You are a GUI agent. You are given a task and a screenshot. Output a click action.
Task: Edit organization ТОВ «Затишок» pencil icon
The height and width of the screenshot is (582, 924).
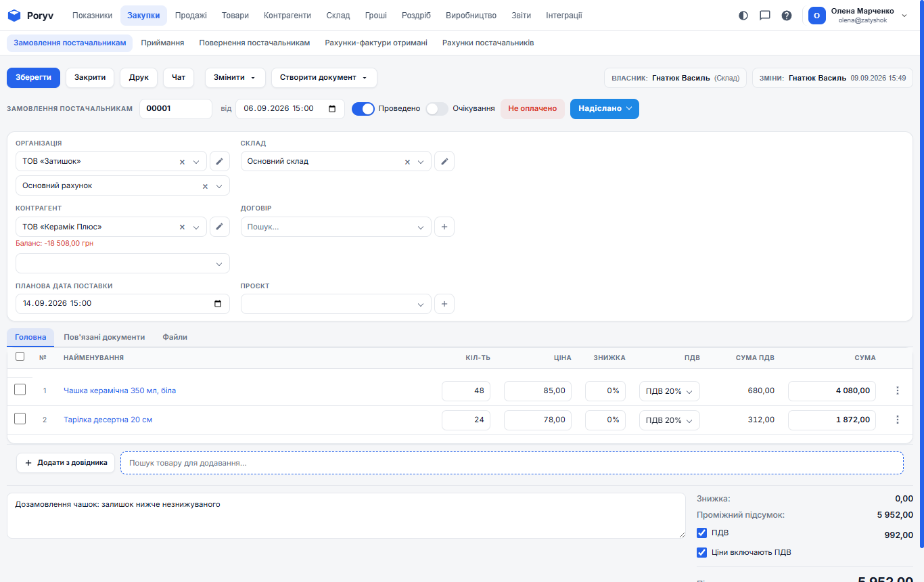[x=219, y=162]
